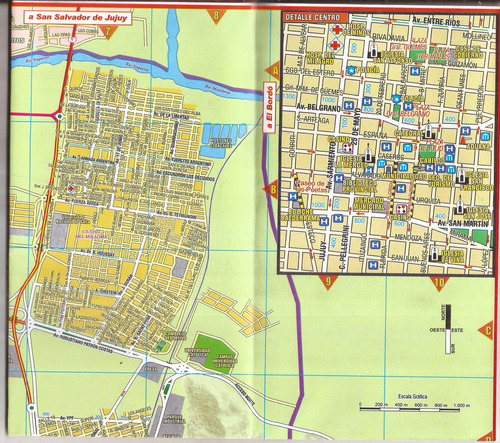Select the MUNICIPALIDAD label
Image resolution: width=500 pixels, height=443 pixels.
click(x=404, y=175)
